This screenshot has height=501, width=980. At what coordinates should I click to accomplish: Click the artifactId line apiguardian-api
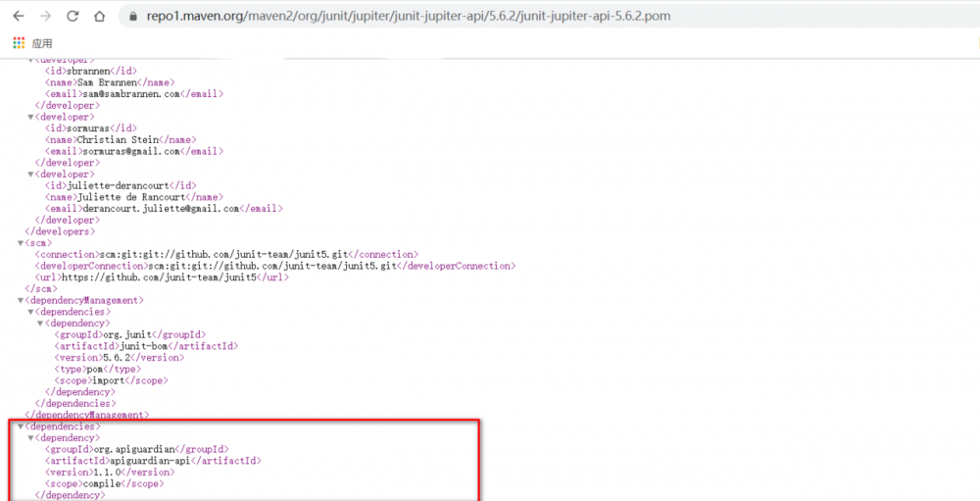point(153,461)
